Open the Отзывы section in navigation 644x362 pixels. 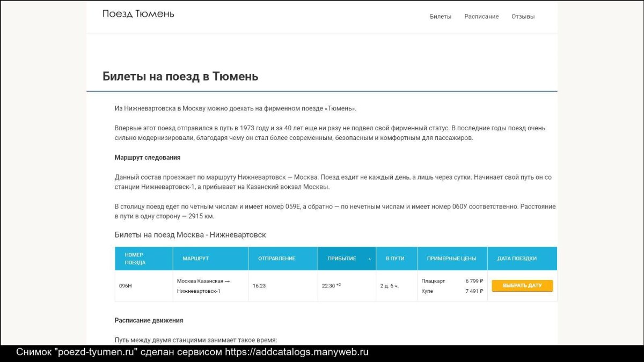523,17
